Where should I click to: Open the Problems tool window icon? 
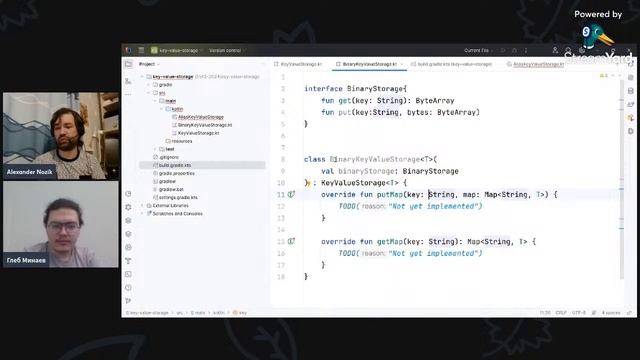pos(129,288)
